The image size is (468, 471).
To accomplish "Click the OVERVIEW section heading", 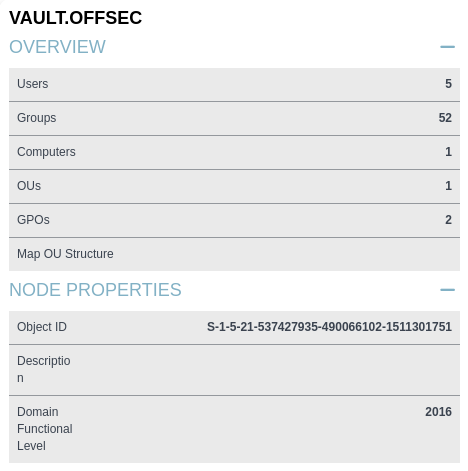I will pos(57,47).
